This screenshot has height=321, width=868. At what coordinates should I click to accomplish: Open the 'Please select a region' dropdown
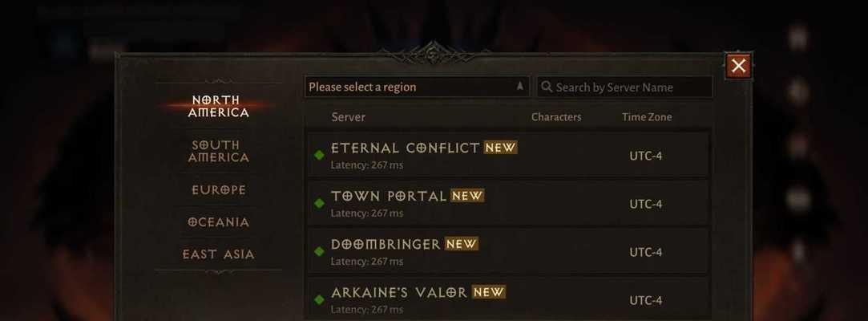(417, 87)
